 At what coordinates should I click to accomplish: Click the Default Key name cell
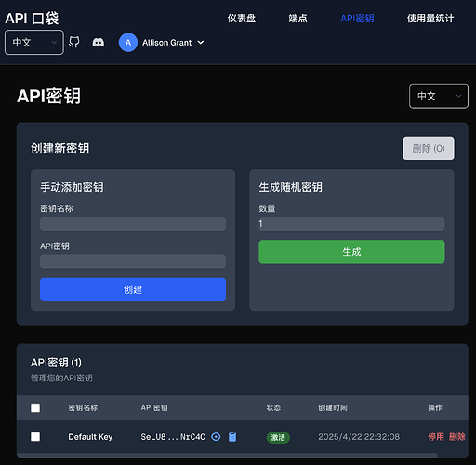(x=90, y=437)
